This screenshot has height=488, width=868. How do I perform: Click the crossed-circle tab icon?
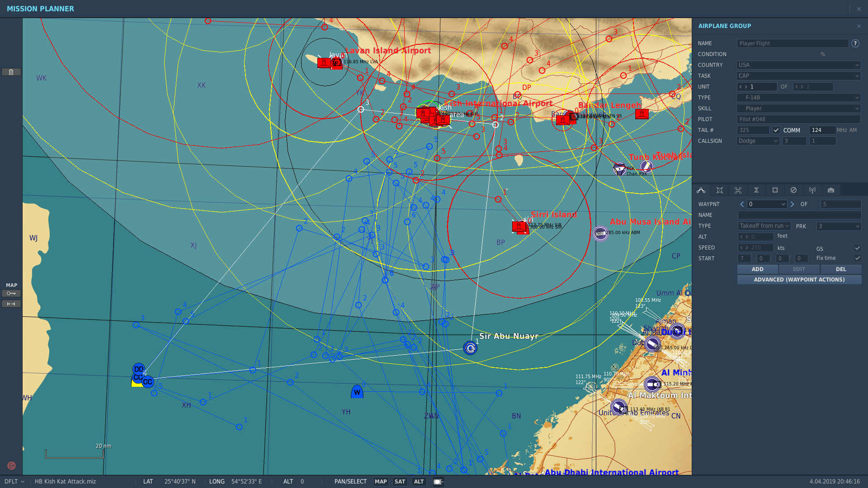tap(793, 190)
